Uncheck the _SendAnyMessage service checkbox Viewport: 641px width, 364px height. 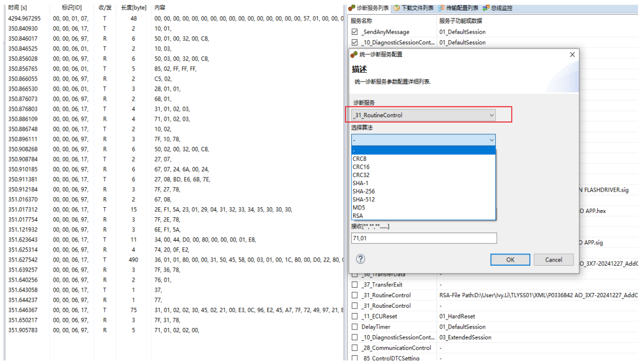pyautogui.click(x=355, y=32)
